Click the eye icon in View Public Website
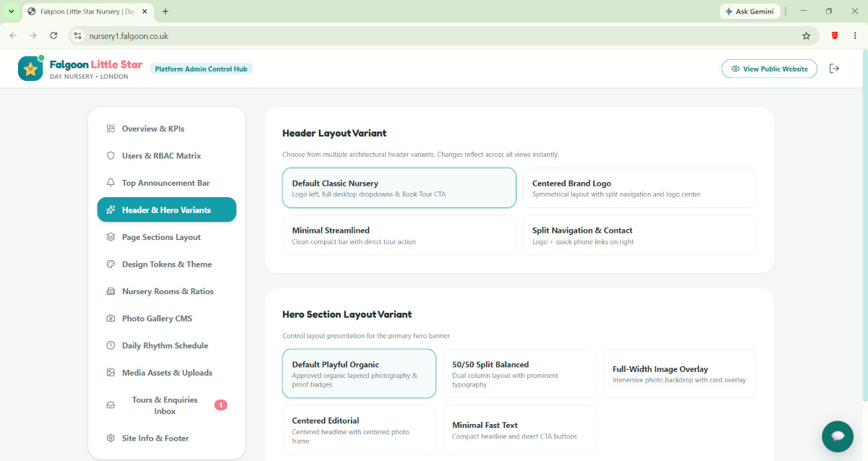Viewport: 868px width, 461px height. 736,69
